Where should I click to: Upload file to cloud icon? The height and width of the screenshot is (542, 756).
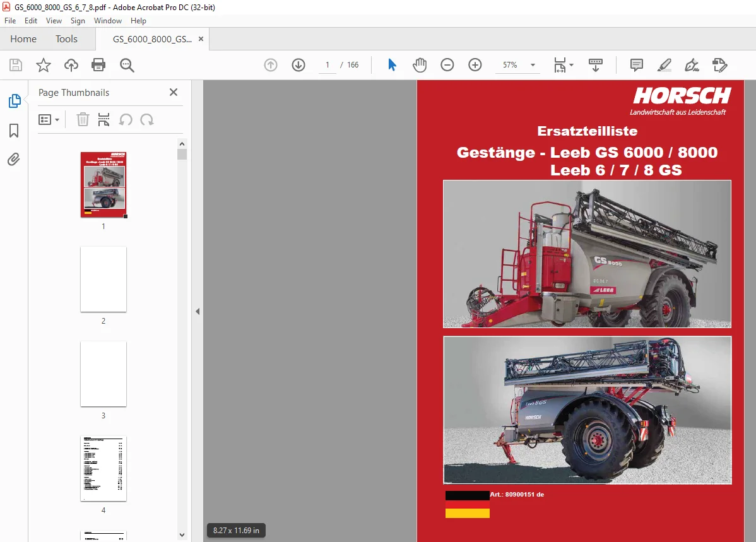71,65
